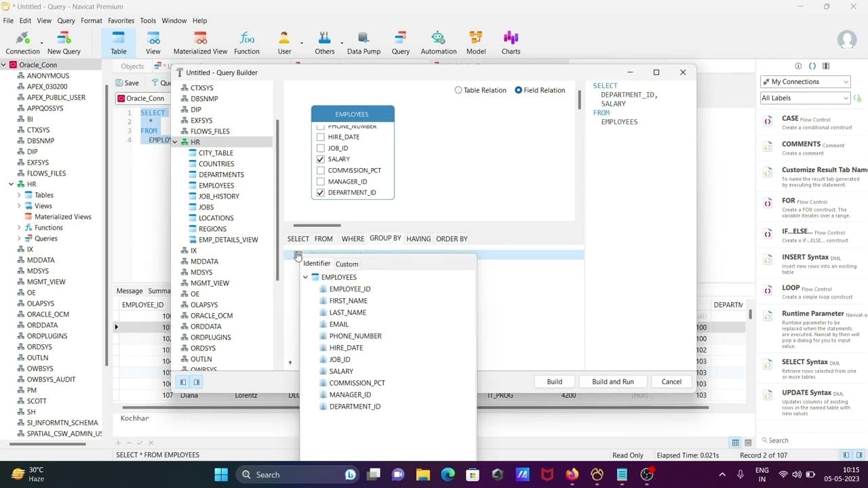The width and height of the screenshot is (868, 488).
Task: Switch to the Custom tab
Action: pos(347,264)
